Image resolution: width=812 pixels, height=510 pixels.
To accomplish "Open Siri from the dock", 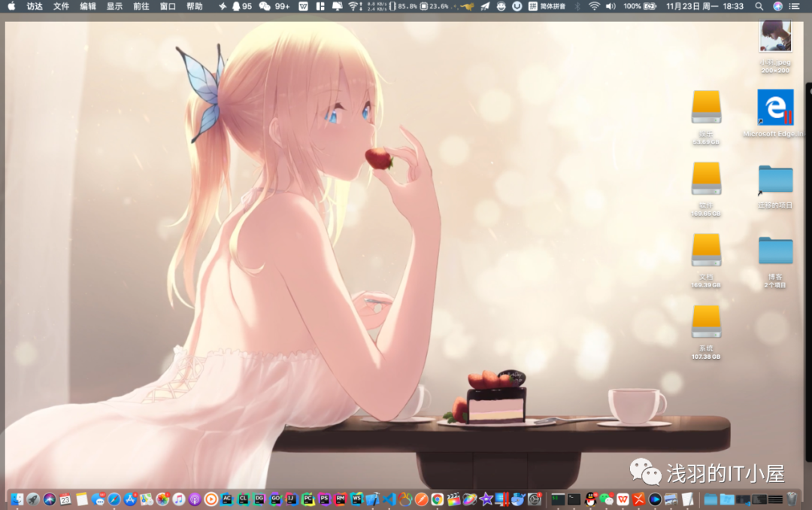I will (x=49, y=499).
